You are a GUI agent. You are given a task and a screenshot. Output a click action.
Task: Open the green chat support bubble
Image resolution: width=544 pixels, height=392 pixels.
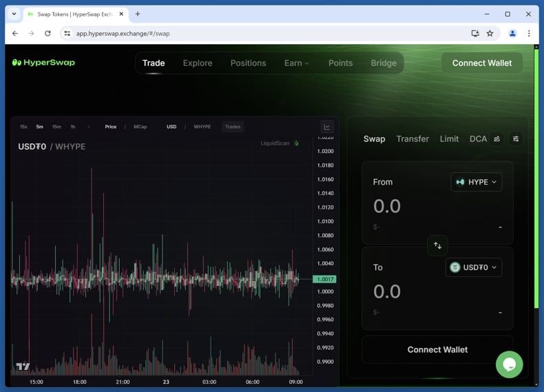click(509, 364)
